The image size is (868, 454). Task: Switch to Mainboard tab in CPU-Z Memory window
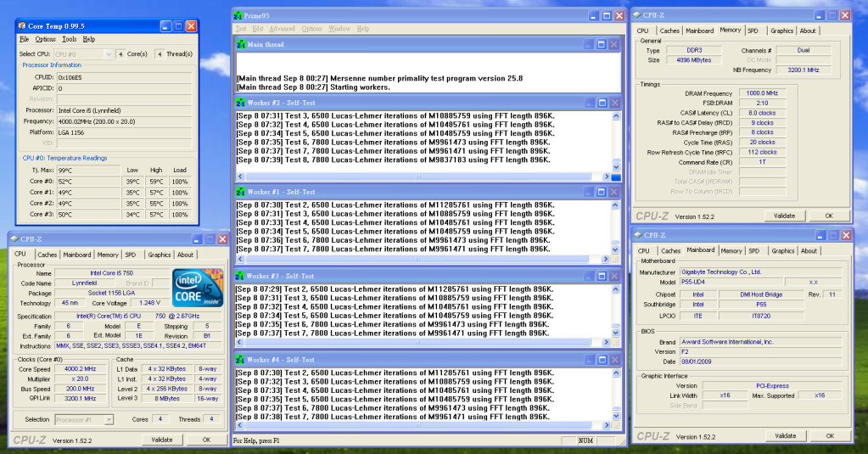coord(700,31)
